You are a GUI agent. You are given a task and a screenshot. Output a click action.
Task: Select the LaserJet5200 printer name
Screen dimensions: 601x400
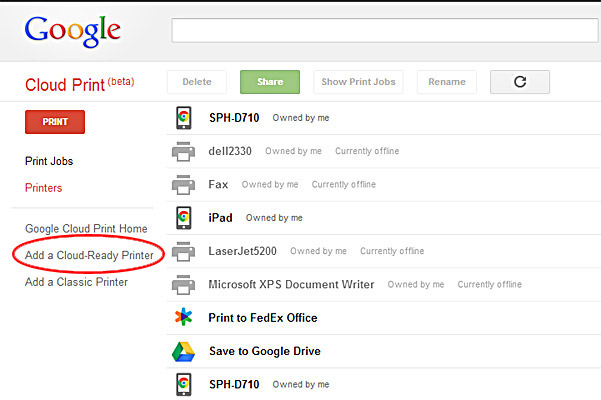[242, 251]
